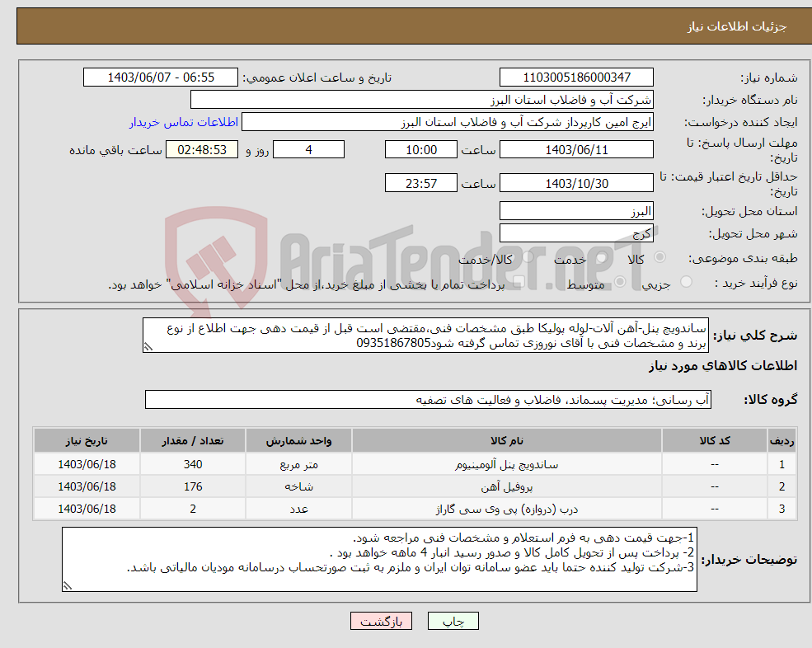Click delivery city field کرج
Screen dimensions: 812x648
click(576, 233)
